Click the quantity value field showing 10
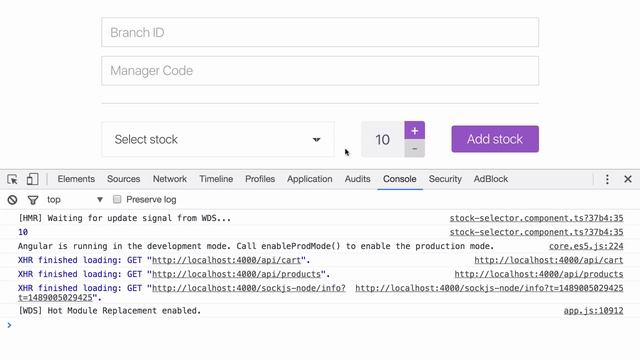 (382, 140)
